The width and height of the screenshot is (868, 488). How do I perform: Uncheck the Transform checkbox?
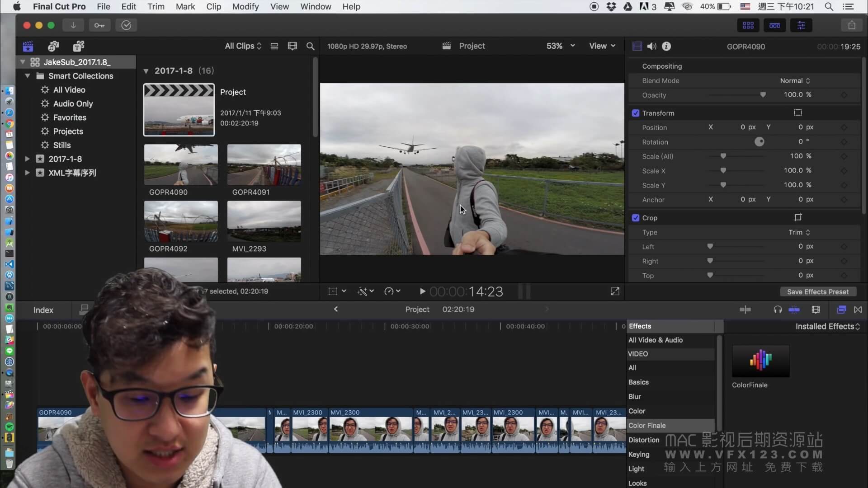(x=636, y=113)
